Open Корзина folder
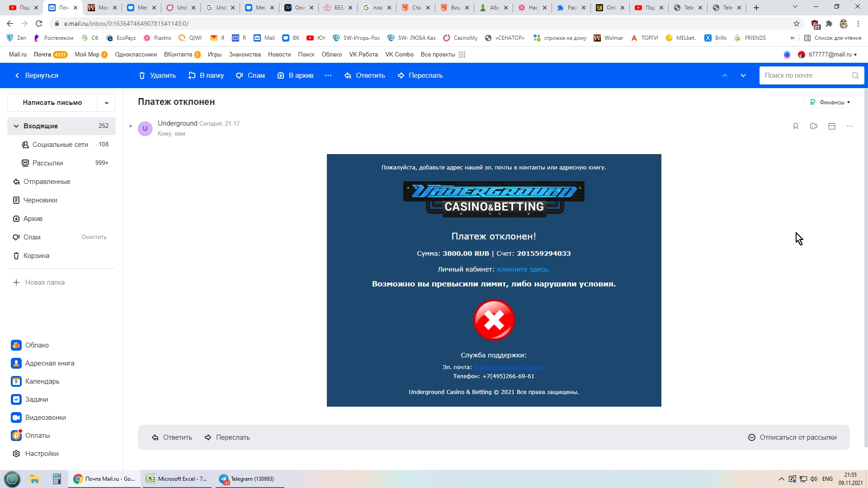Screen dimensions: 868x488 pyautogui.click(x=61, y=256)
